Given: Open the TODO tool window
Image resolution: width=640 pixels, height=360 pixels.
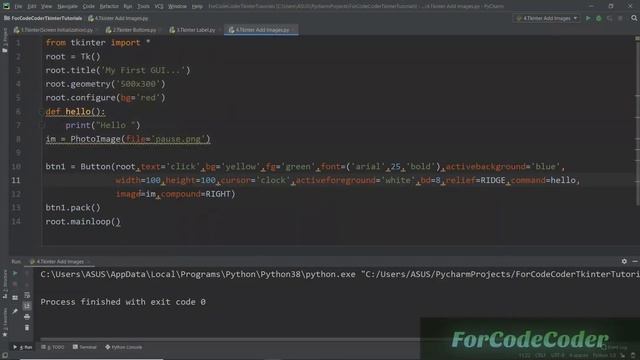Looking at the screenshot, I should coord(53,347).
